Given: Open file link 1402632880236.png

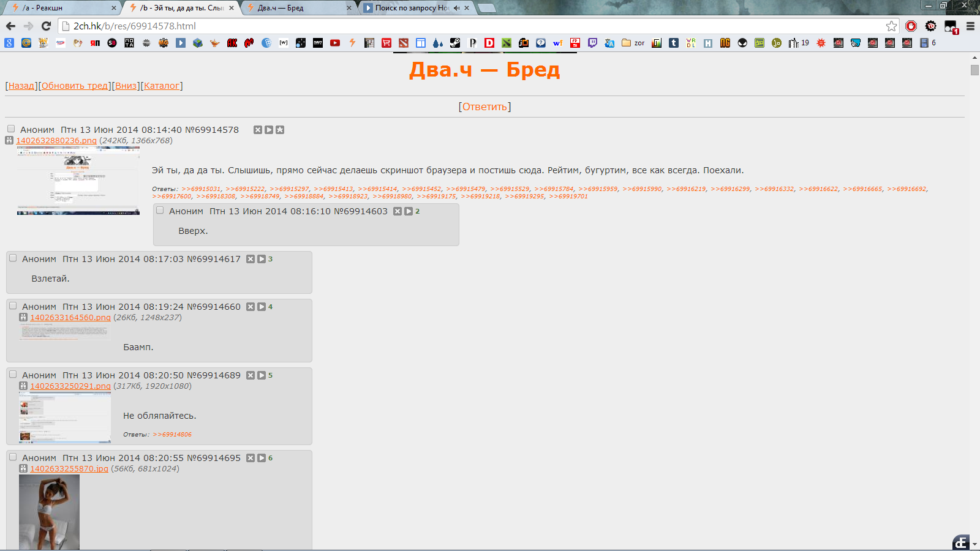Looking at the screenshot, I should (56, 140).
